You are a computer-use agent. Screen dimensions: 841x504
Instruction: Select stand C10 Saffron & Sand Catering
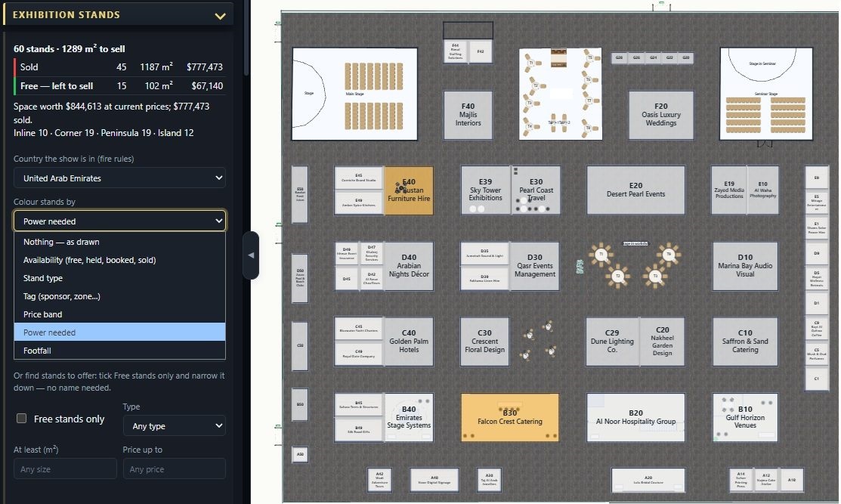coord(745,342)
